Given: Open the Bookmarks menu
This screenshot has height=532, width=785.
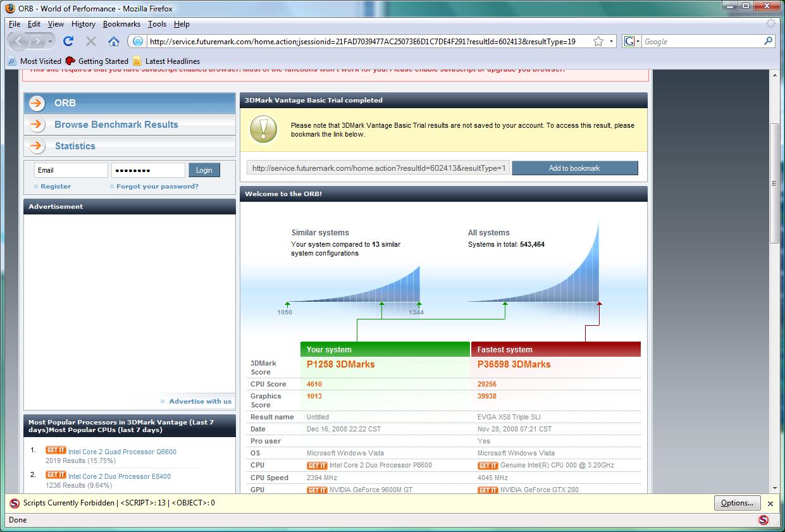Looking at the screenshot, I should click(121, 24).
